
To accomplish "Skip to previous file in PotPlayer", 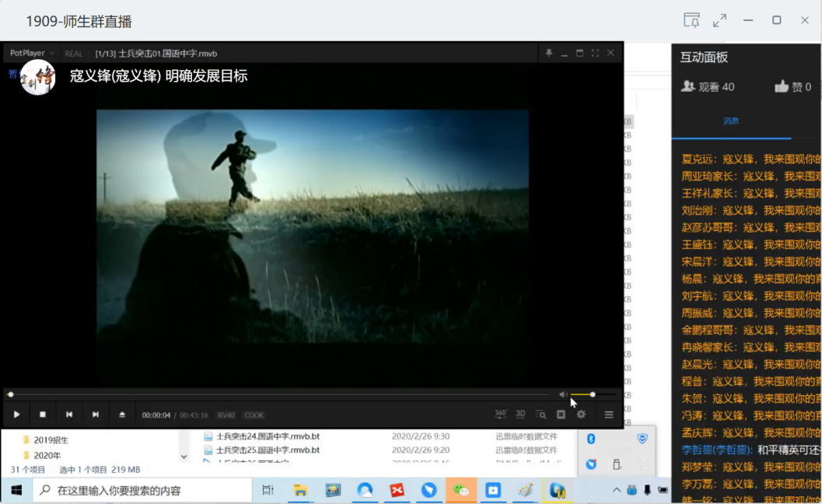I will (68, 415).
